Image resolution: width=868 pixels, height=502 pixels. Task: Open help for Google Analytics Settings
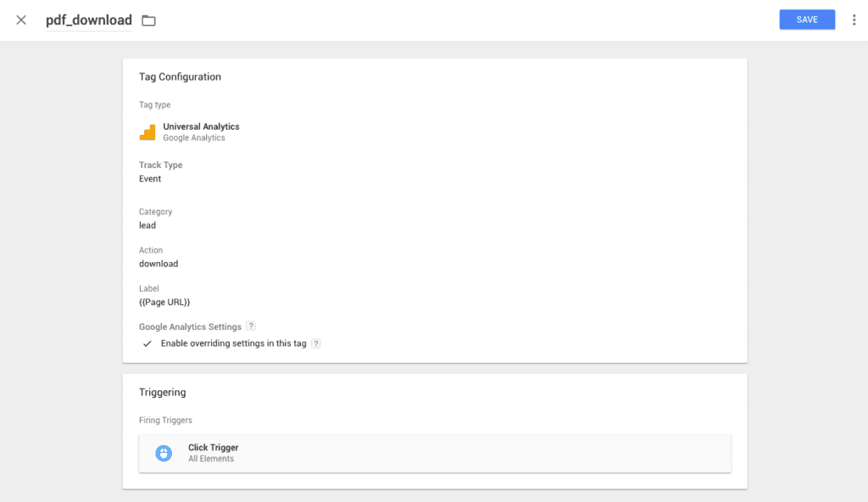coord(251,326)
